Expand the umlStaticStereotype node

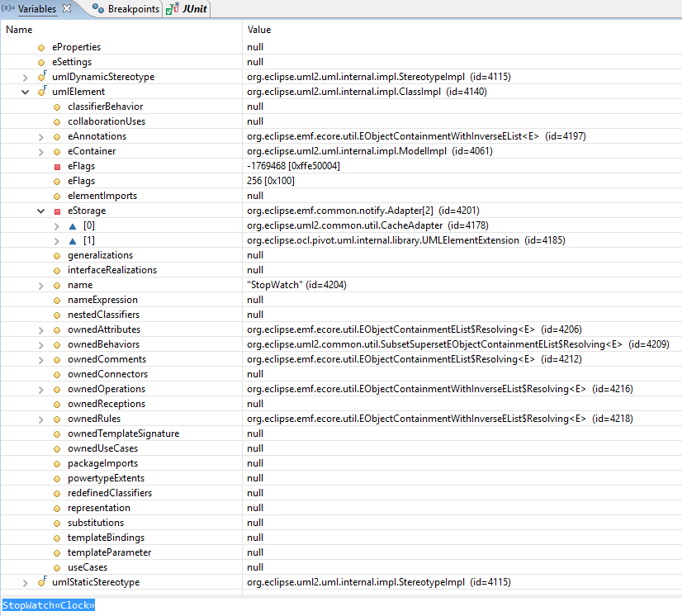[26, 583]
